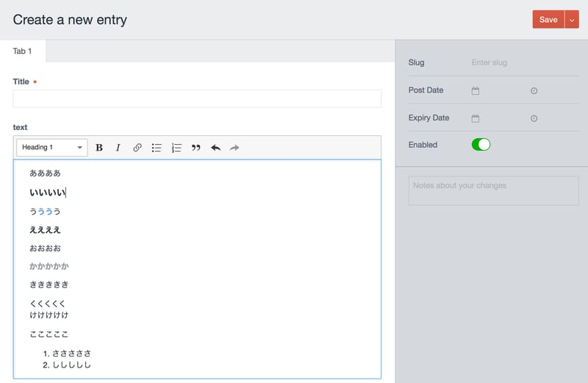The height and width of the screenshot is (383, 588).
Task: Insert a link using the link icon
Action: pyautogui.click(x=137, y=148)
